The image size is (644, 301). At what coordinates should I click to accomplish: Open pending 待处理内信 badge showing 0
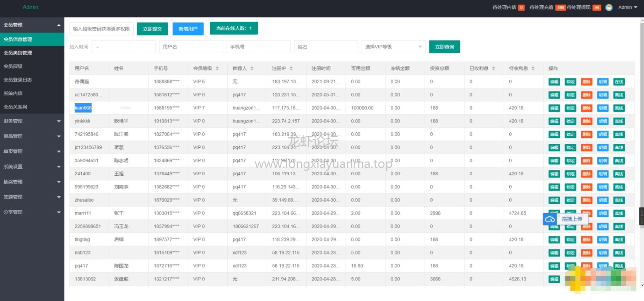(521, 7)
